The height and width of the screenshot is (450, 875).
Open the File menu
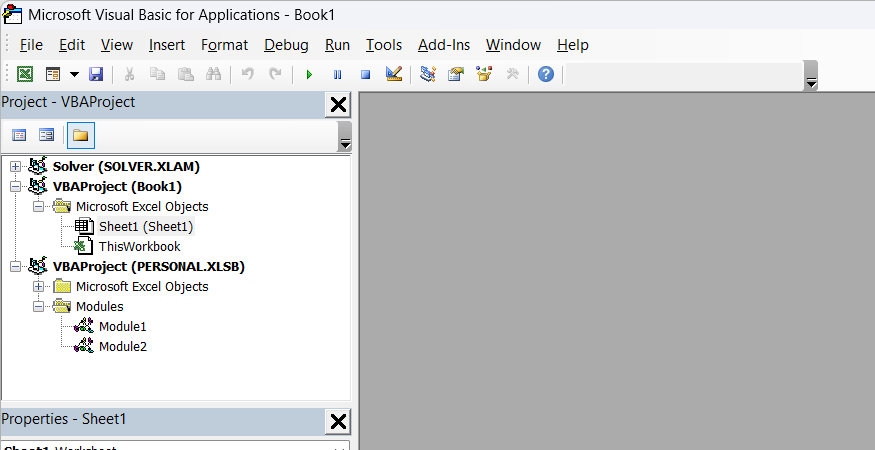tap(31, 45)
